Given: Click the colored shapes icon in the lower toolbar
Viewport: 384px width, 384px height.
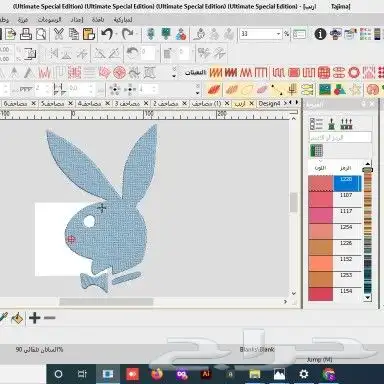Looking at the screenshot, I should pyautogui.click(x=340, y=89).
